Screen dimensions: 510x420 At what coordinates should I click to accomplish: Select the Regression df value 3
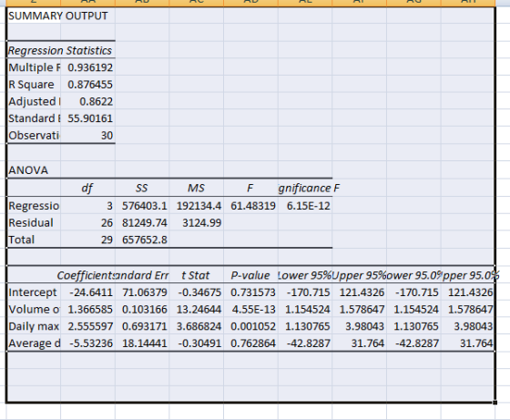click(87, 205)
